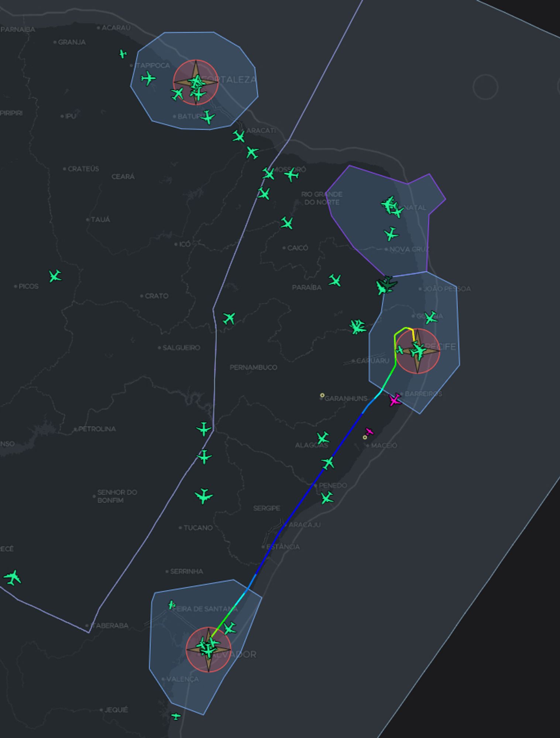Click the Icó city label
This screenshot has width=560, height=738.
[184, 244]
